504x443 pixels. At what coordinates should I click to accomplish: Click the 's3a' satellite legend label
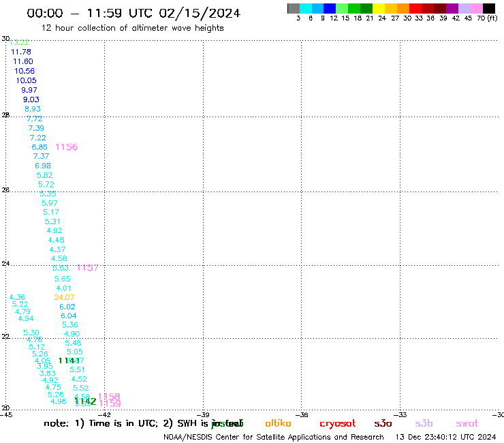(x=383, y=424)
